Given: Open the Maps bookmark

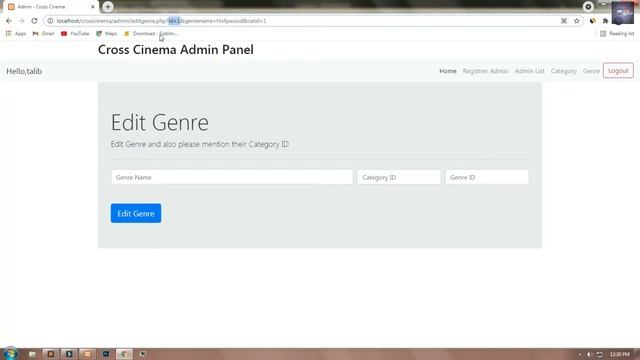Looking at the screenshot, I should click(107, 33).
